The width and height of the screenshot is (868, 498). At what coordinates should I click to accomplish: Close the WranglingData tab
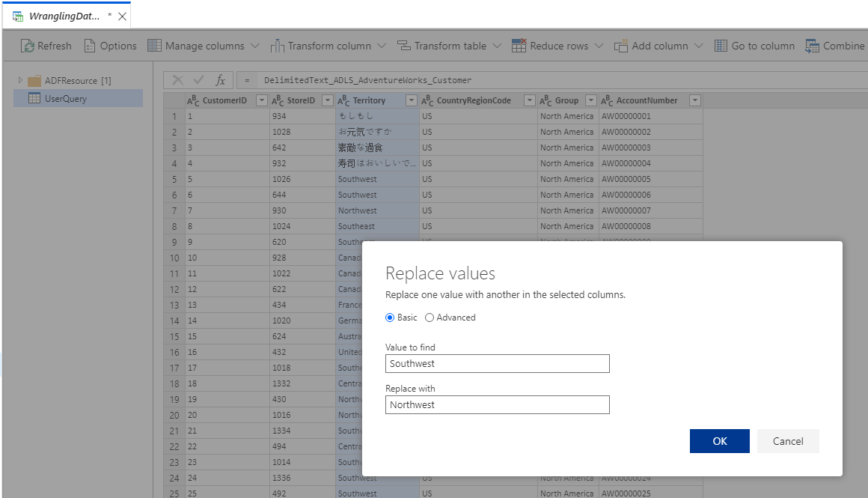pos(122,16)
